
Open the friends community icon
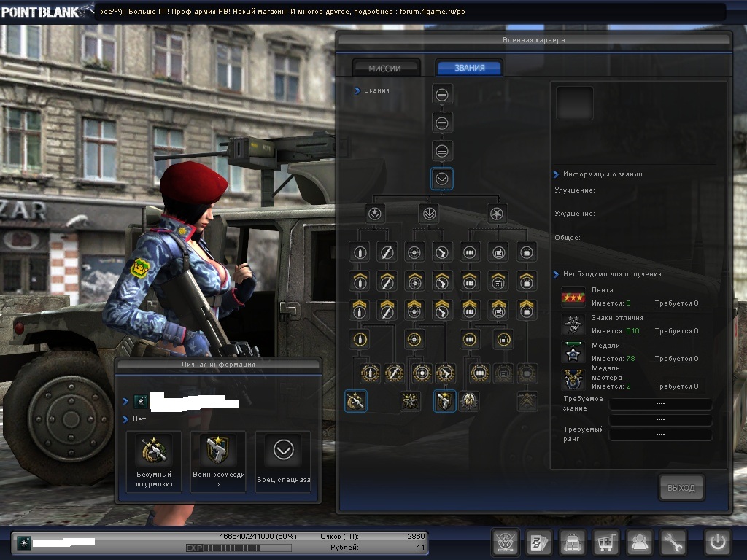tap(640, 543)
